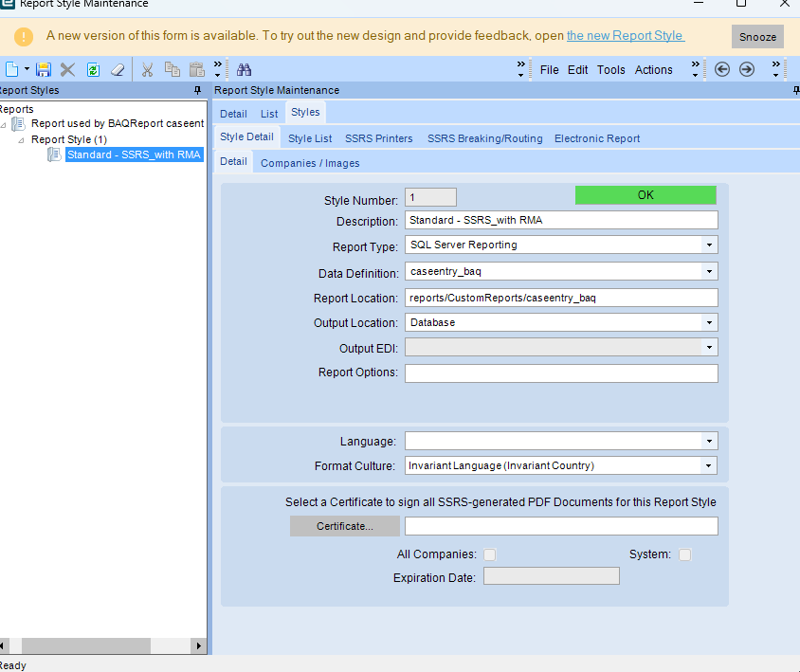
Task: Refresh the form using the green refresh icon
Action: [x=93, y=69]
